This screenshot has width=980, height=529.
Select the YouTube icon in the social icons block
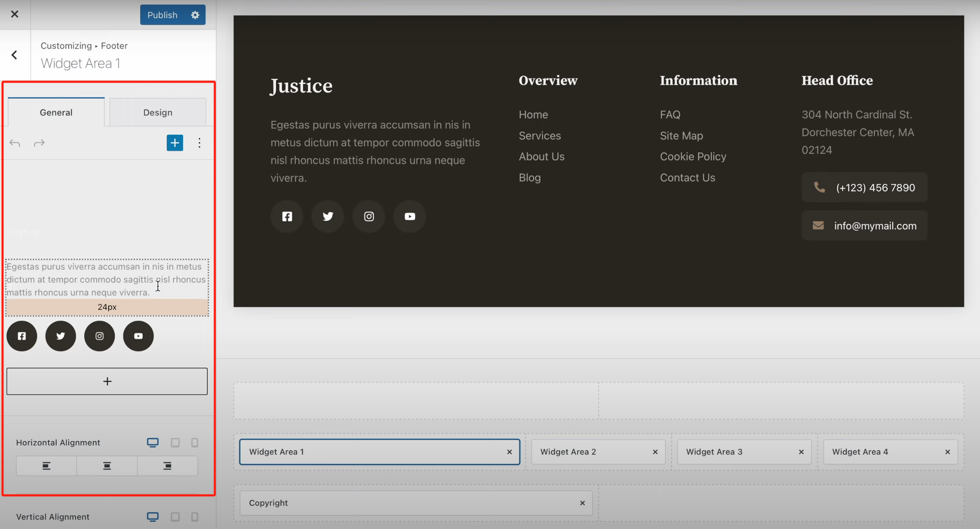(138, 336)
